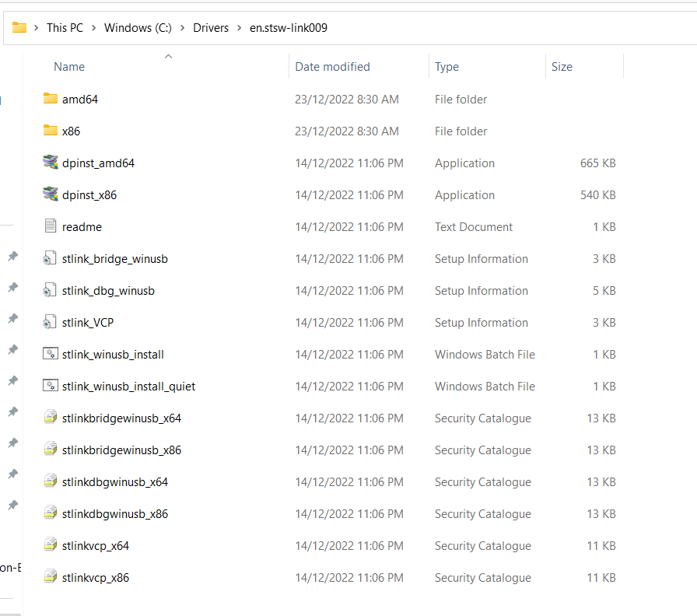The width and height of the screenshot is (697, 616).
Task: Select the dpinst_amd64 application icon
Action: point(51,163)
